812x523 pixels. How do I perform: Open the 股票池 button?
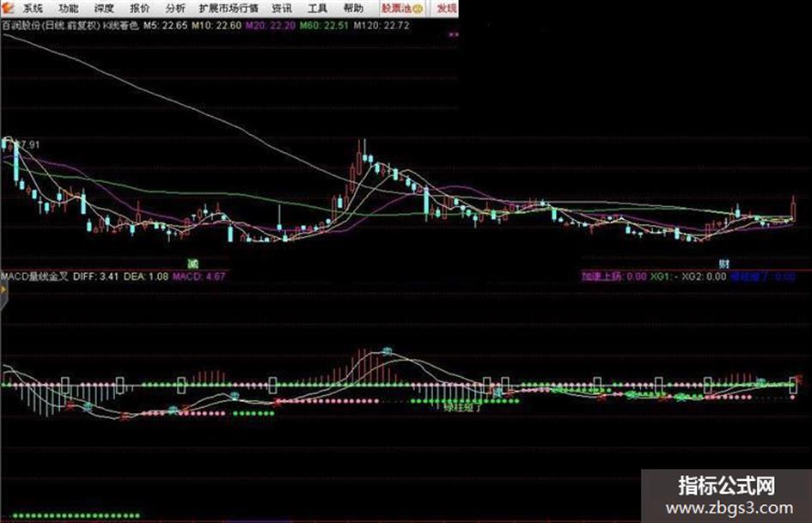pyautogui.click(x=402, y=9)
